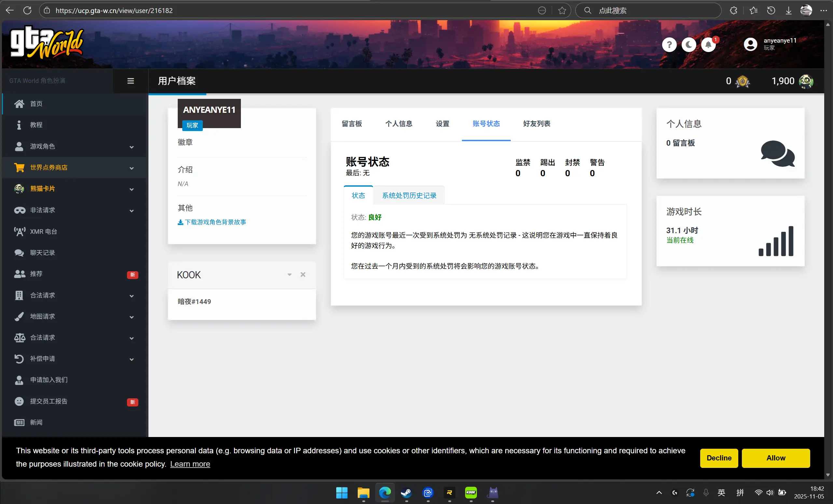The height and width of the screenshot is (504, 833).
Task: Toggle dark mode moon icon
Action: [689, 45]
